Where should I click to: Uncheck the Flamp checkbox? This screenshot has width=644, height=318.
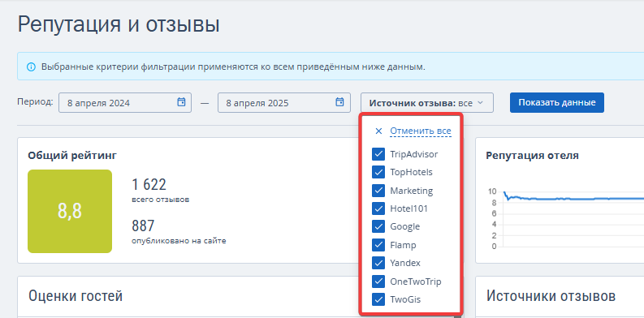378,245
